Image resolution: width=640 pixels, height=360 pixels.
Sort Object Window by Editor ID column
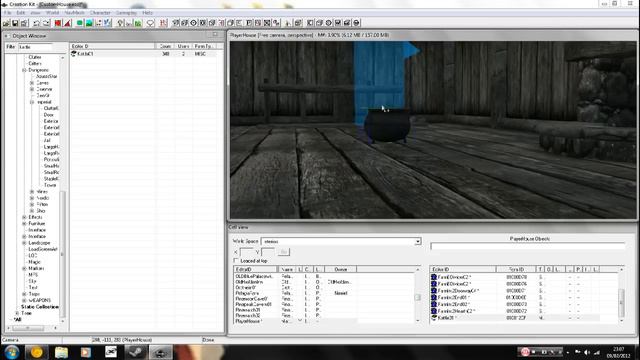(112, 46)
